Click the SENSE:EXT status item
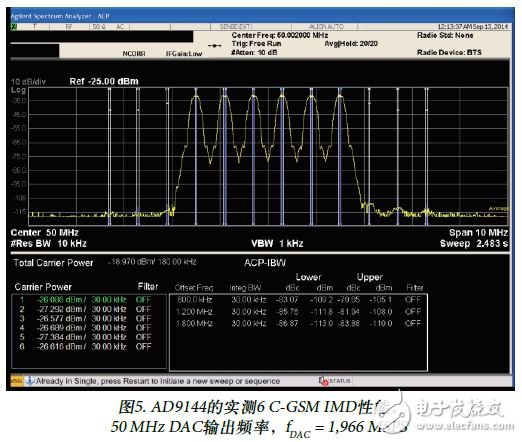This screenshot has height=442, width=522. (235, 27)
